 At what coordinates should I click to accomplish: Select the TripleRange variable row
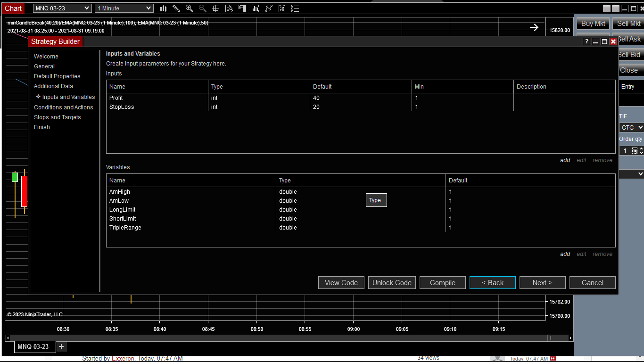tap(361, 228)
